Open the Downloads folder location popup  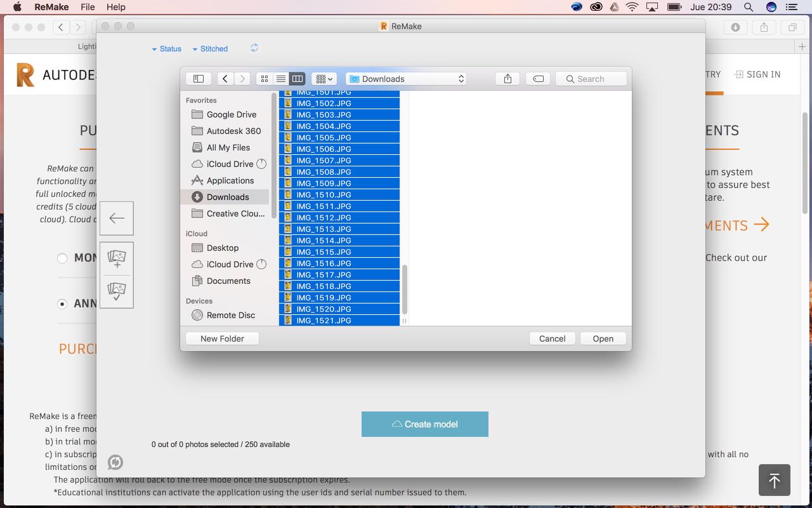tap(407, 79)
